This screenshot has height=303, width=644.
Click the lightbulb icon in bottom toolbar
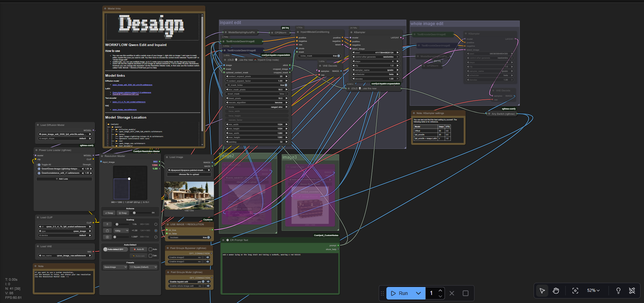[x=618, y=291]
